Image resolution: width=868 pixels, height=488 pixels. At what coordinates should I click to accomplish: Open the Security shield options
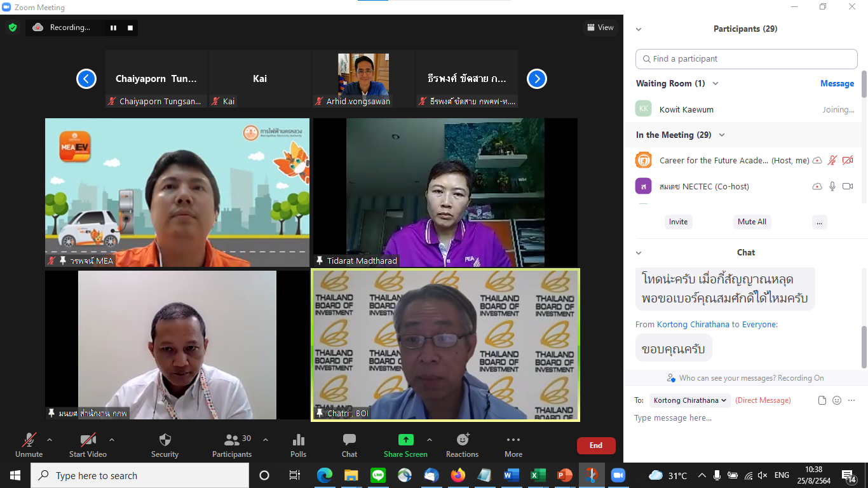pyautogui.click(x=165, y=444)
